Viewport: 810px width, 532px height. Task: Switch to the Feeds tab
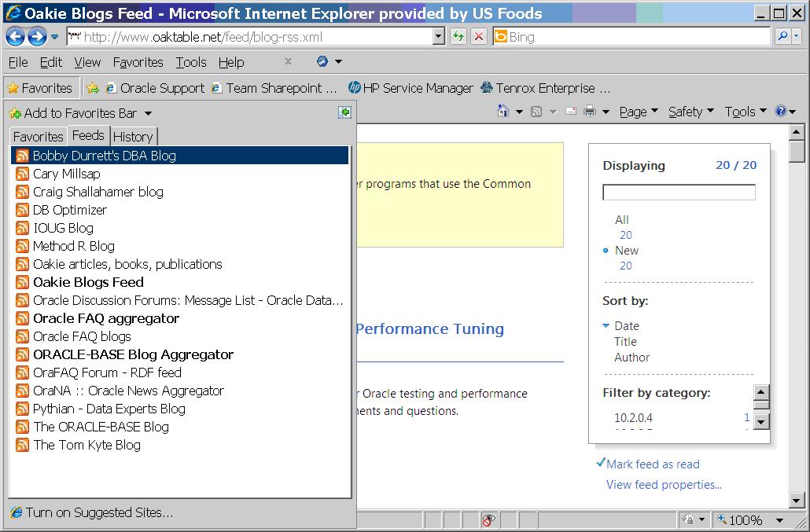88,136
